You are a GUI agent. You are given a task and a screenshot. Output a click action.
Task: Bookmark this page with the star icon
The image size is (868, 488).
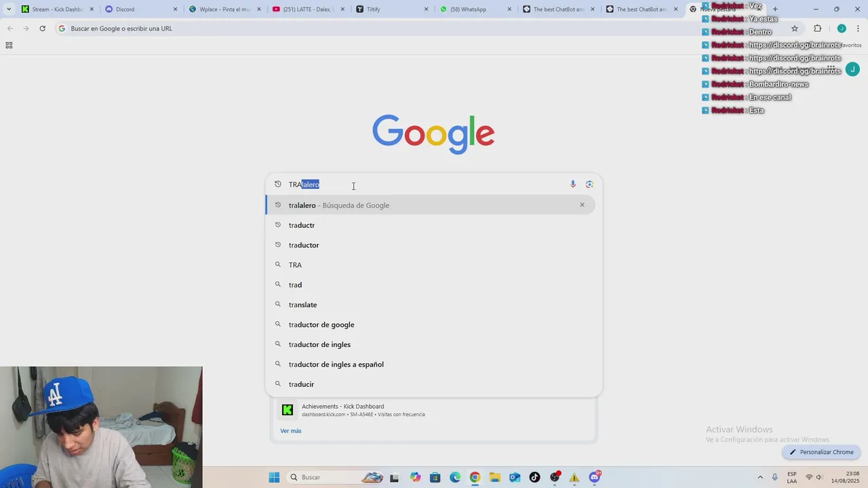coord(794,28)
